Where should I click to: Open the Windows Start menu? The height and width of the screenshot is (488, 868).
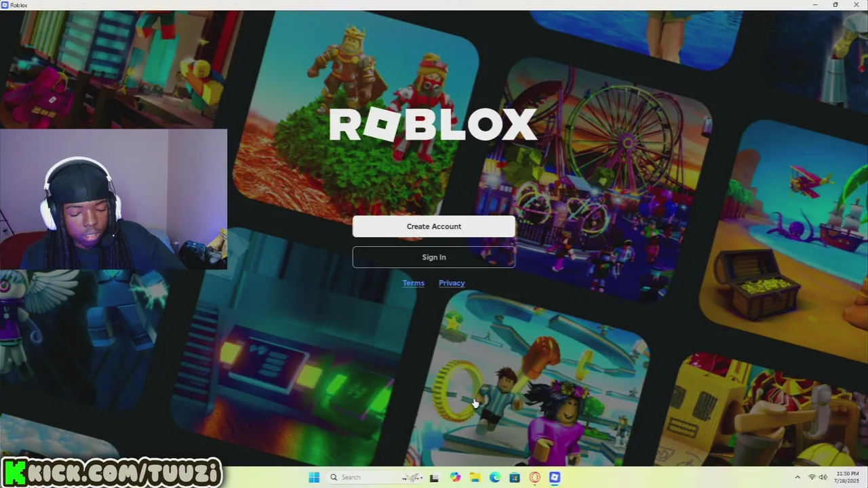[314, 477]
